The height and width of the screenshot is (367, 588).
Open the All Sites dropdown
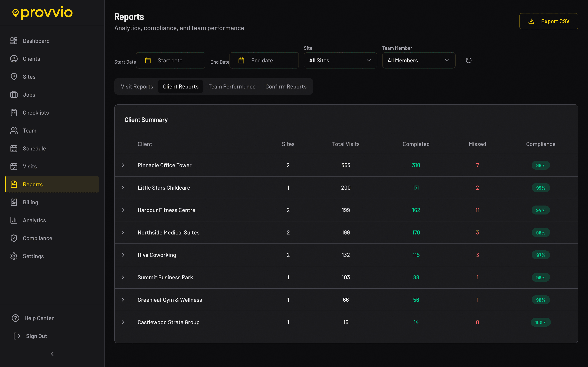click(340, 60)
